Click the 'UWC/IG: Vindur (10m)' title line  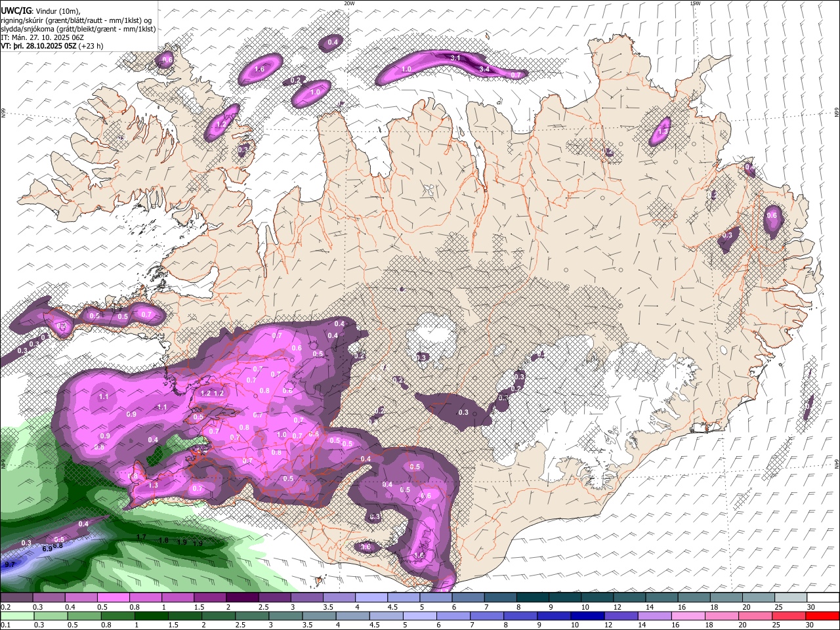40,11
